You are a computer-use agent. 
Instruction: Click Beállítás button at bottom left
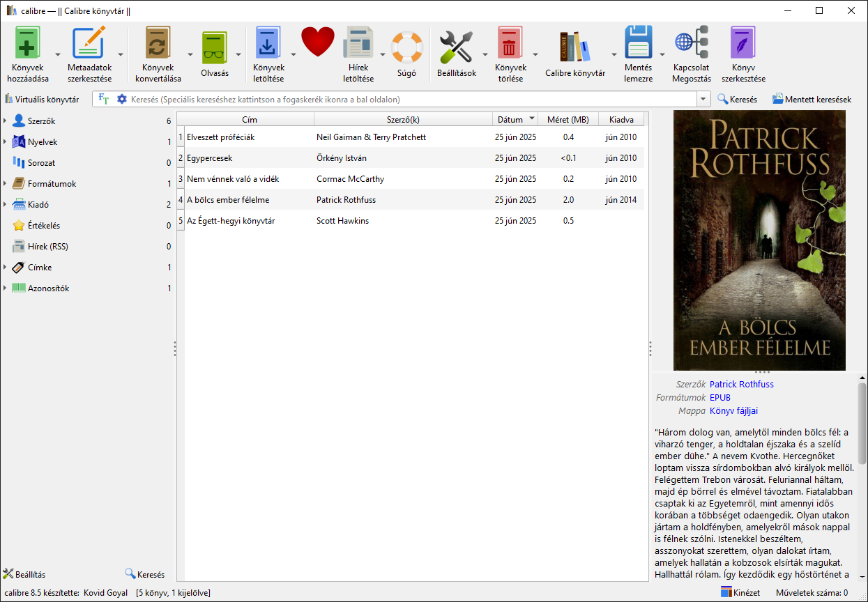[x=24, y=574]
